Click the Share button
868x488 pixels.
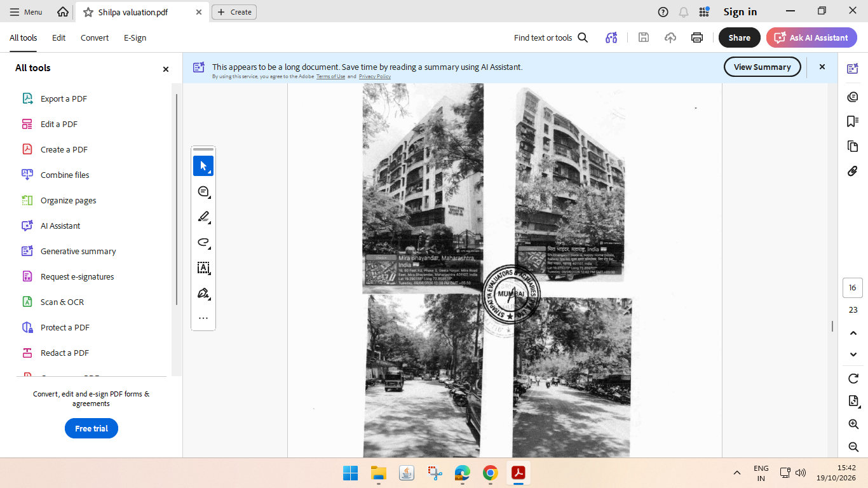739,37
